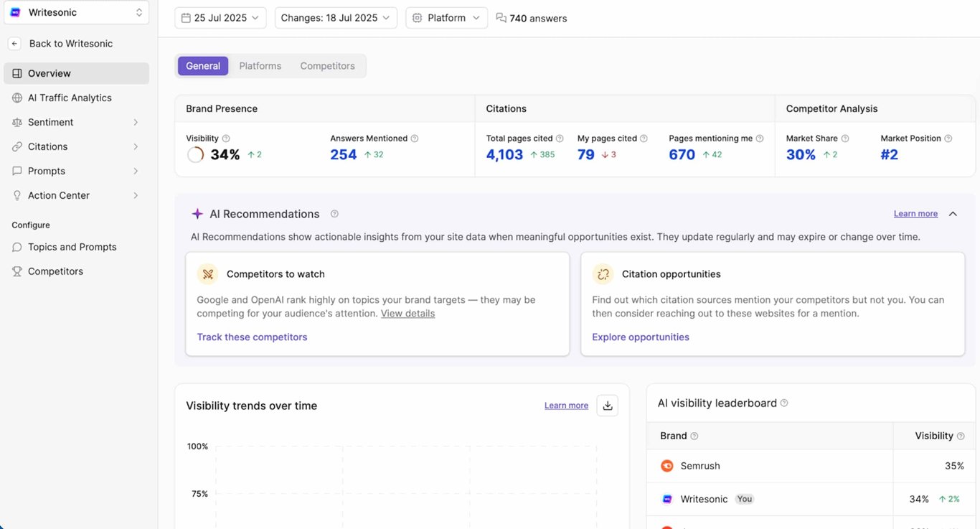This screenshot has height=529, width=980.
Task: Click the info icon beside Visibility metric
Action: pyautogui.click(x=226, y=139)
